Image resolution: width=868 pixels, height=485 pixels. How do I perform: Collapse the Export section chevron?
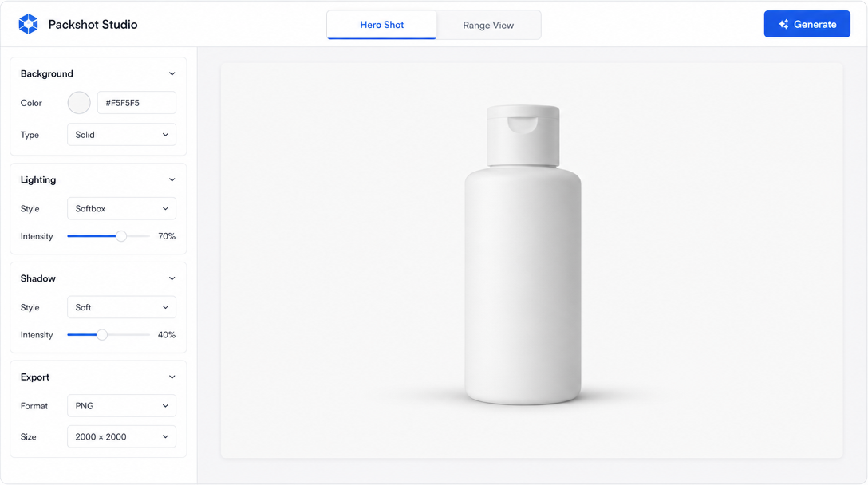point(172,377)
